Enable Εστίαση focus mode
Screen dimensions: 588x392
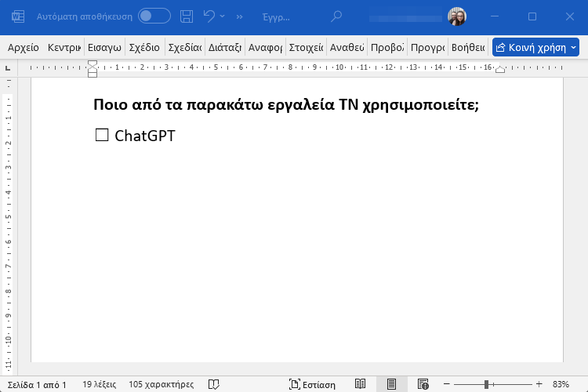pyautogui.click(x=312, y=384)
